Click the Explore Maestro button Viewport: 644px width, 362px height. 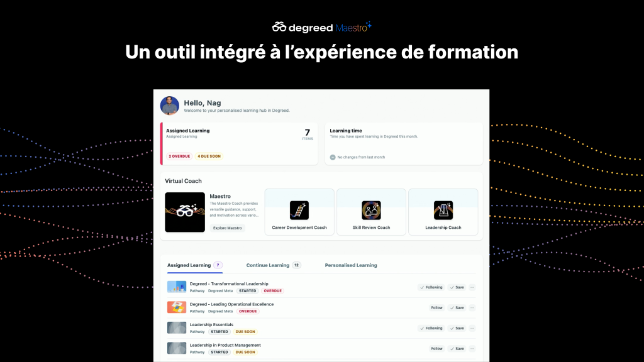coord(227,228)
